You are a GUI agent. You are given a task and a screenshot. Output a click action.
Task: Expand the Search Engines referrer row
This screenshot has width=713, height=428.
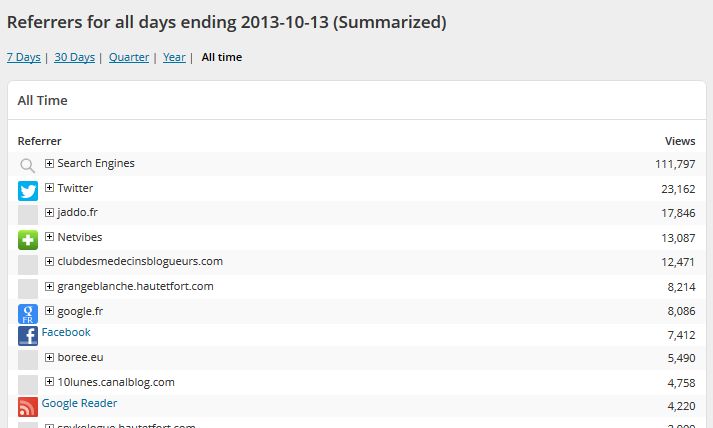pos(50,163)
